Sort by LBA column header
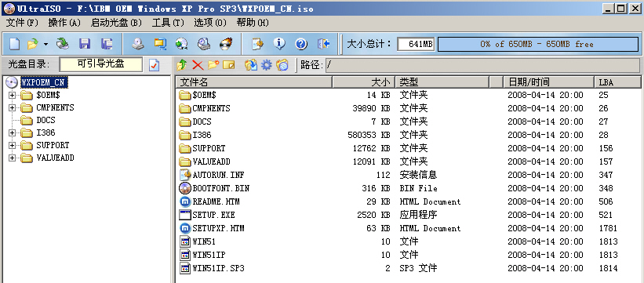The width and height of the screenshot is (644, 283). tap(618, 82)
